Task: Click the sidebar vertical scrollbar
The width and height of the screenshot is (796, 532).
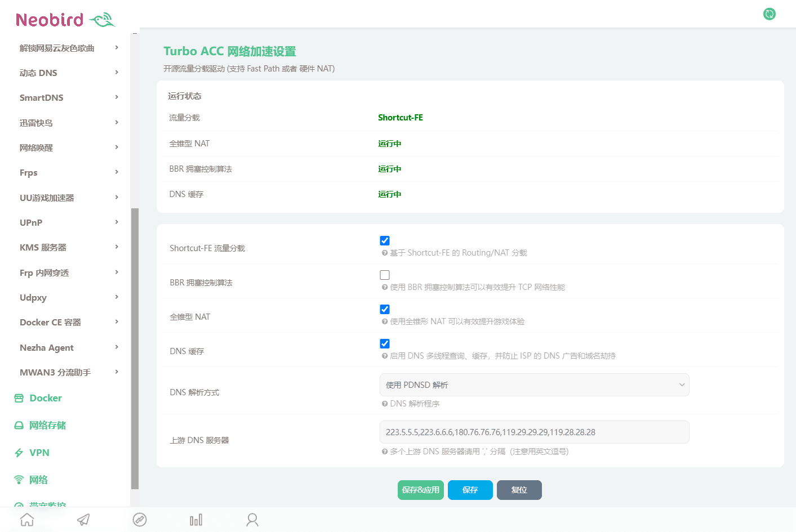Action: 135,348
